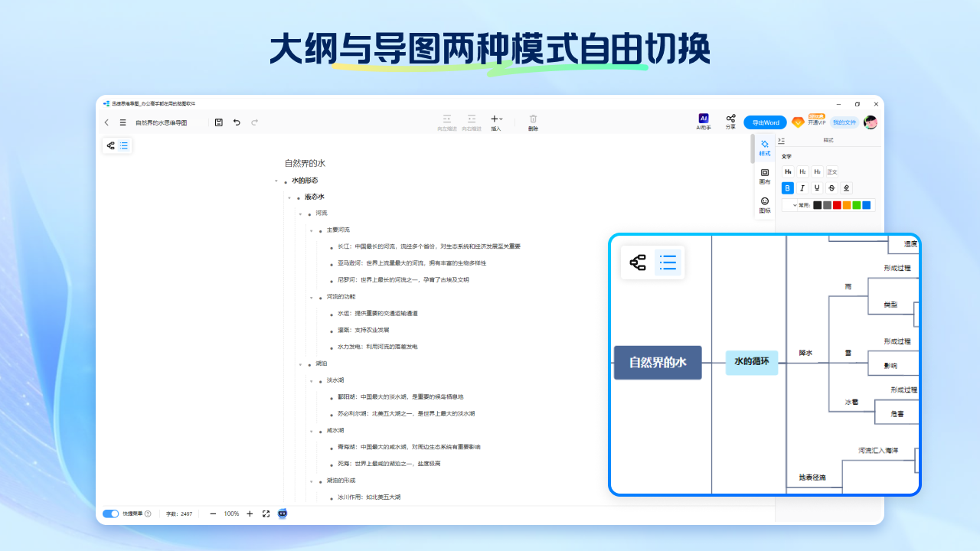Image resolution: width=980 pixels, height=551 pixels.
Task: Click the delete icon in the toolbar
Action: coord(533,122)
